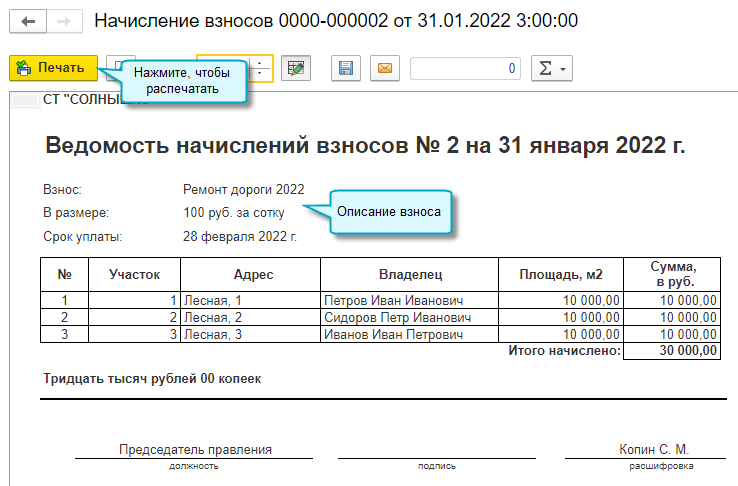This screenshot has width=738, height=486.
Task: Select the cell Иванов Иван Петрович
Action: coord(409,334)
